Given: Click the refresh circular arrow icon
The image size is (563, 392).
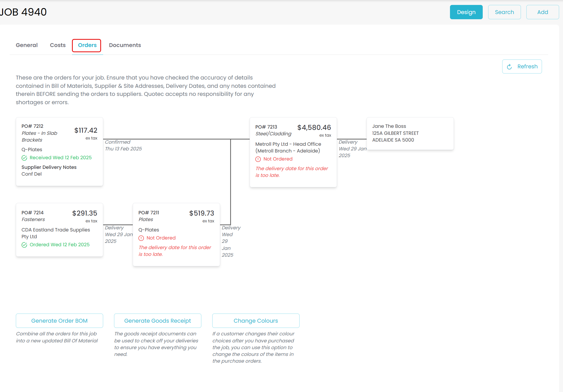Looking at the screenshot, I should pyautogui.click(x=509, y=67).
